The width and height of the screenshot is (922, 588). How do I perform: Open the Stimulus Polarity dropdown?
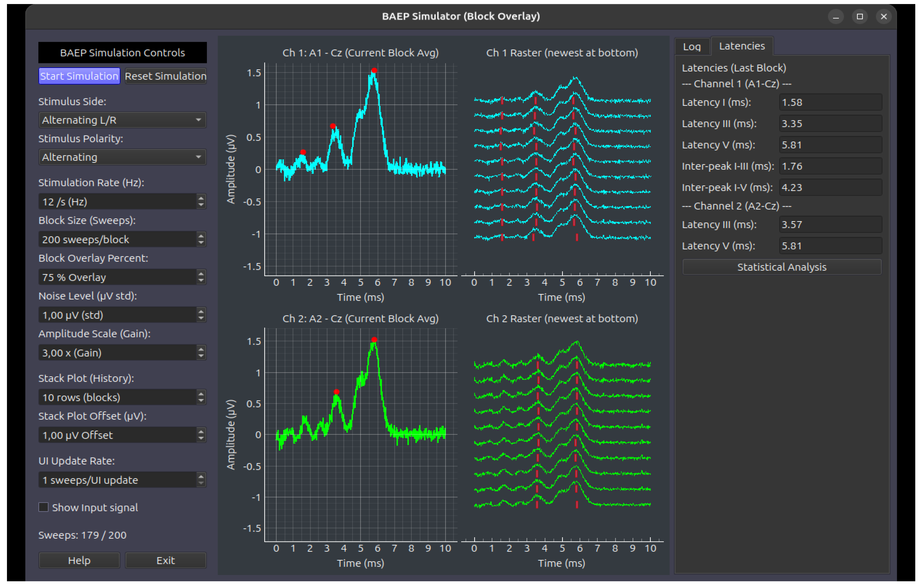pos(123,157)
